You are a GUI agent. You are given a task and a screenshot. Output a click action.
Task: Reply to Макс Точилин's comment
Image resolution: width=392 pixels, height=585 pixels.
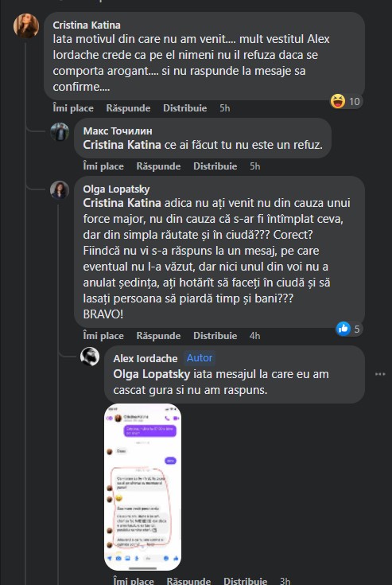158,166
